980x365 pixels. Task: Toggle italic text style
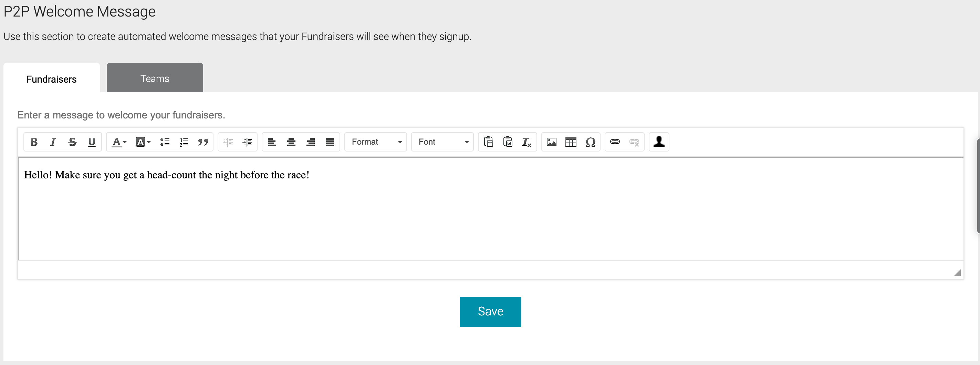53,142
